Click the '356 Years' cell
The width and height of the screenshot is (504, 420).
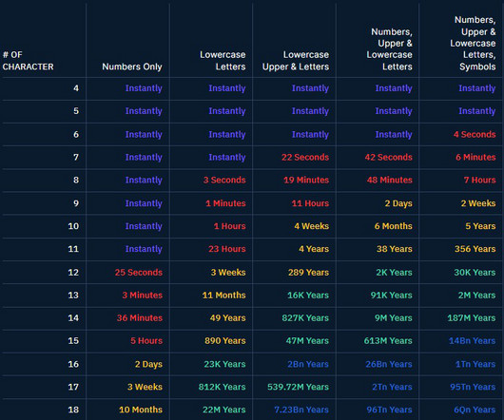(x=475, y=249)
